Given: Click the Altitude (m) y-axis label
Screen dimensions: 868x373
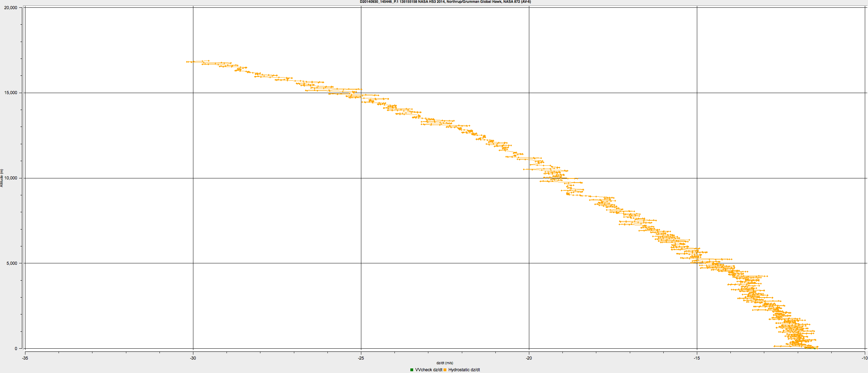Looking at the screenshot, I should tap(2, 178).
